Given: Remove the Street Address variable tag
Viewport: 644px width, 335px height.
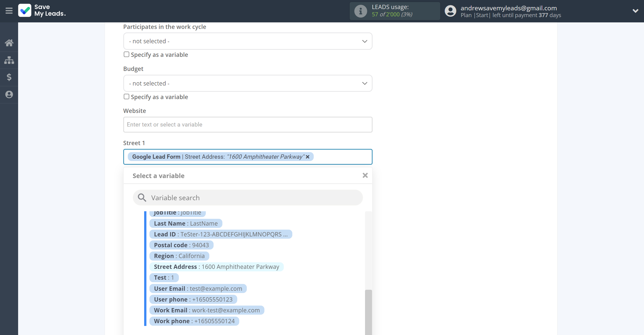Looking at the screenshot, I should pyautogui.click(x=307, y=157).
